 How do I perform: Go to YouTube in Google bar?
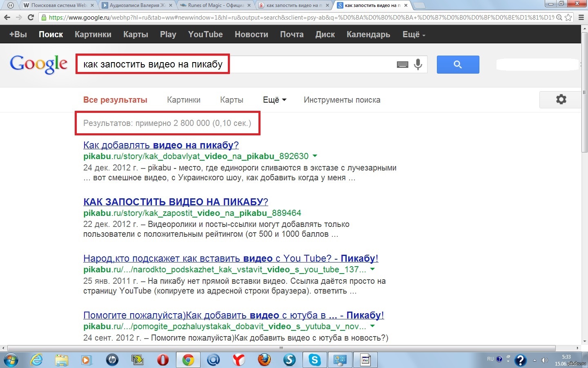click(205, 34)
